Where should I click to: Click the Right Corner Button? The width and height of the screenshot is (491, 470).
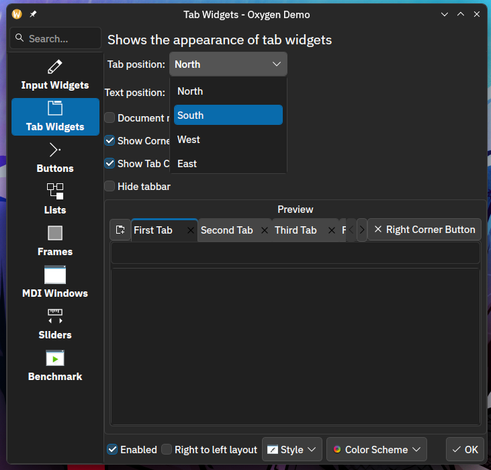[425, 230]
